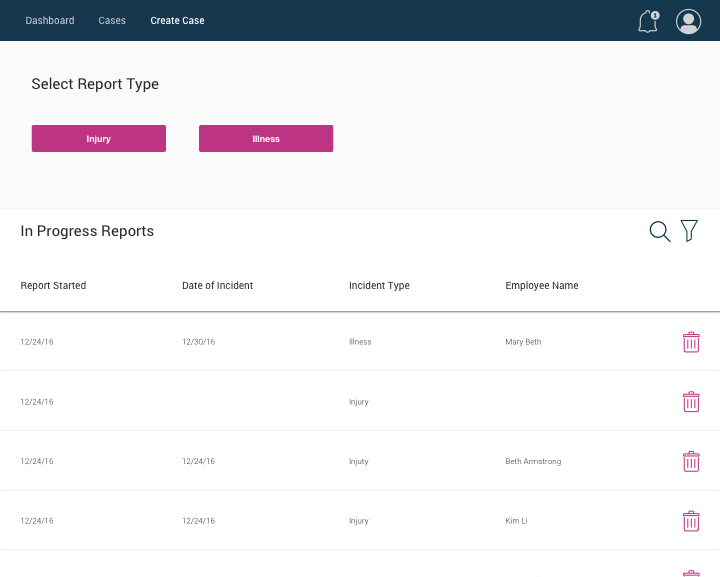This screenshot has height=577, width=720.
Task: Click the In Progress Reports heading
Action: 87,231
